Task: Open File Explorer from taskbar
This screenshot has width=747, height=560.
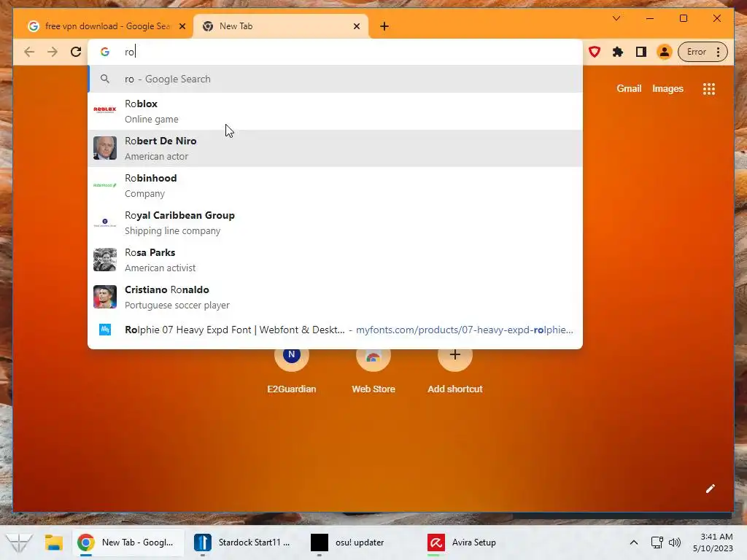Action: [x=54, y=542]
